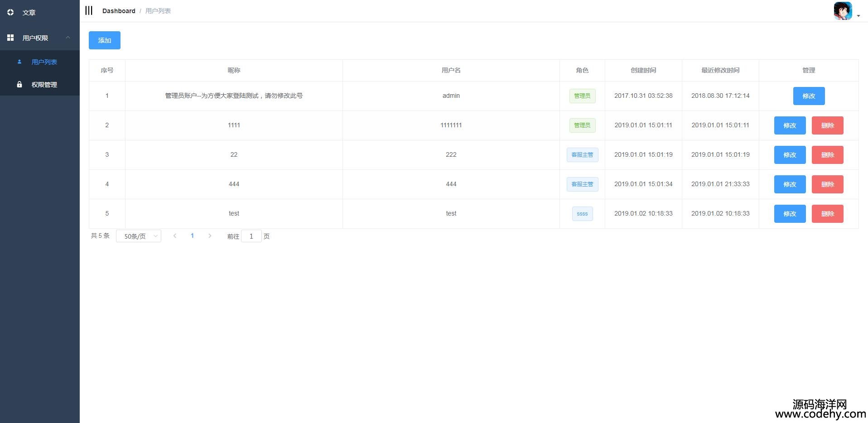Select 权限管理 in the sidebar
868x423 pixels.
pos(40,85)
